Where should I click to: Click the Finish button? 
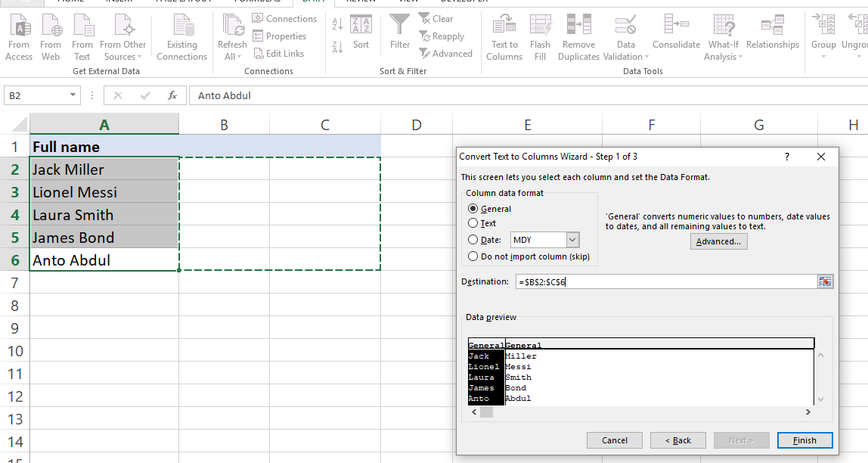804,440
